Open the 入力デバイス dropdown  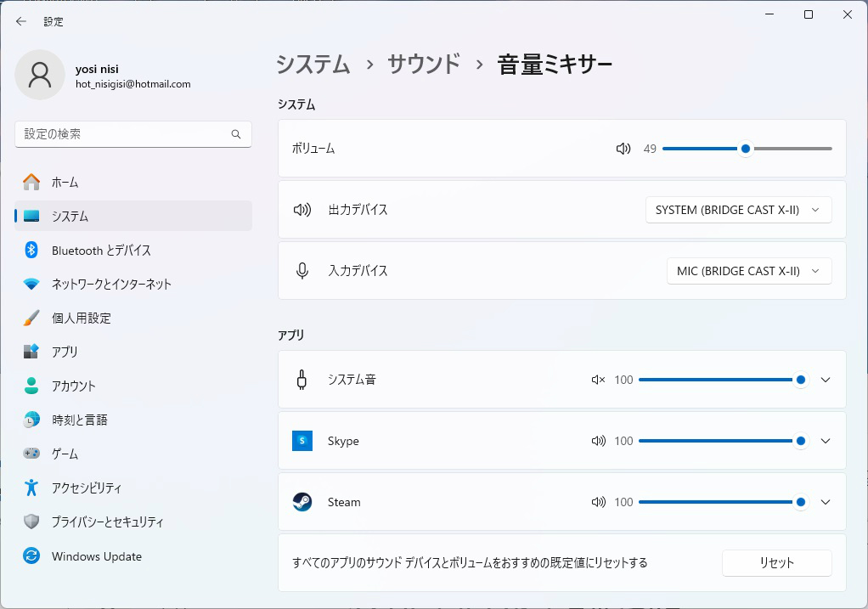click(x=748, y=271)
